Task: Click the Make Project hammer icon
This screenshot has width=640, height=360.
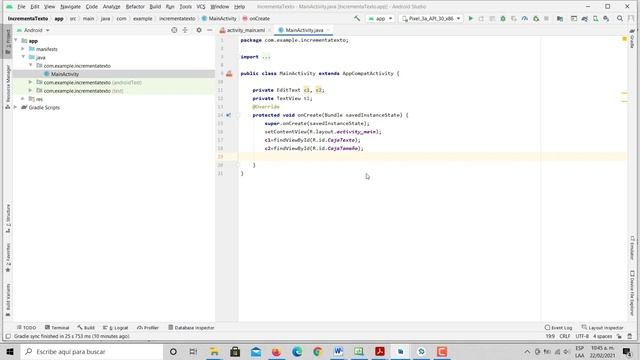Action: coord(357,18)
